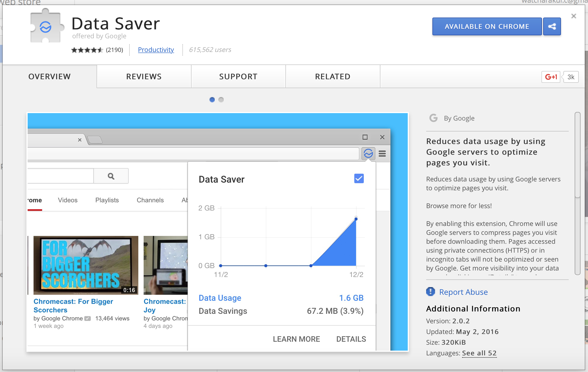Open the Productivity category link
The width and height of the screenshot is (588, 372).
tap(156, 50)
